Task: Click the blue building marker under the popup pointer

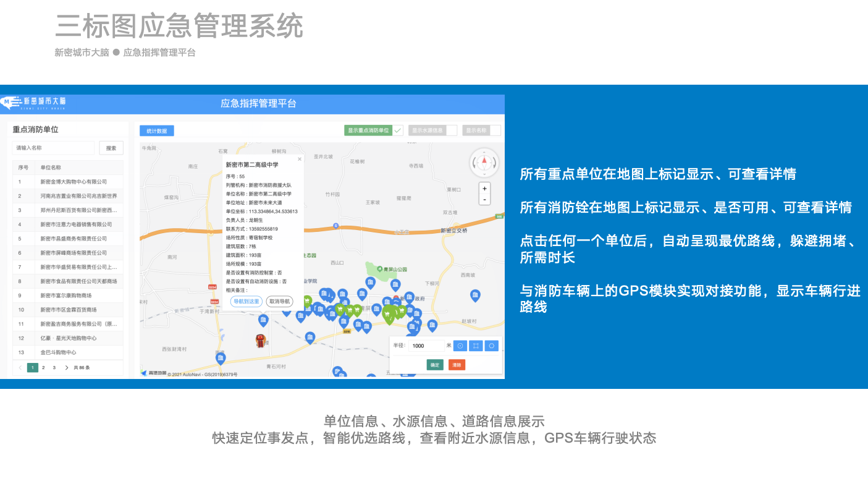Action: [263, 320]
